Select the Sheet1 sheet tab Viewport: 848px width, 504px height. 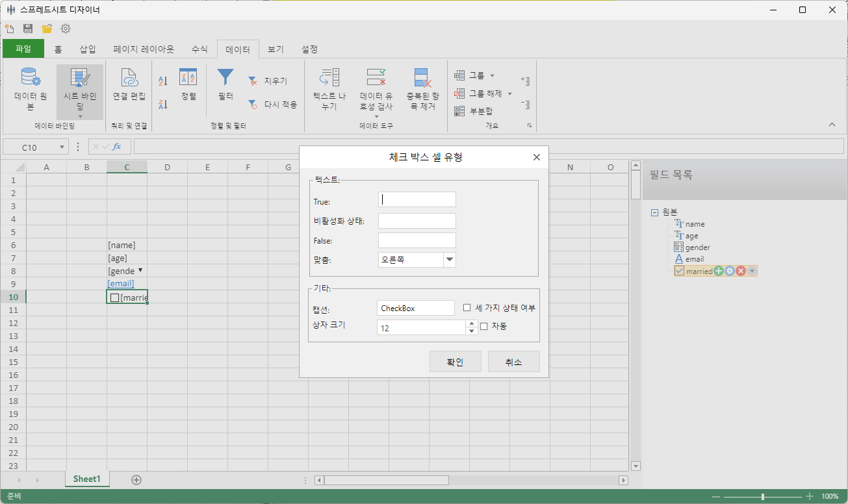point(87,479)
